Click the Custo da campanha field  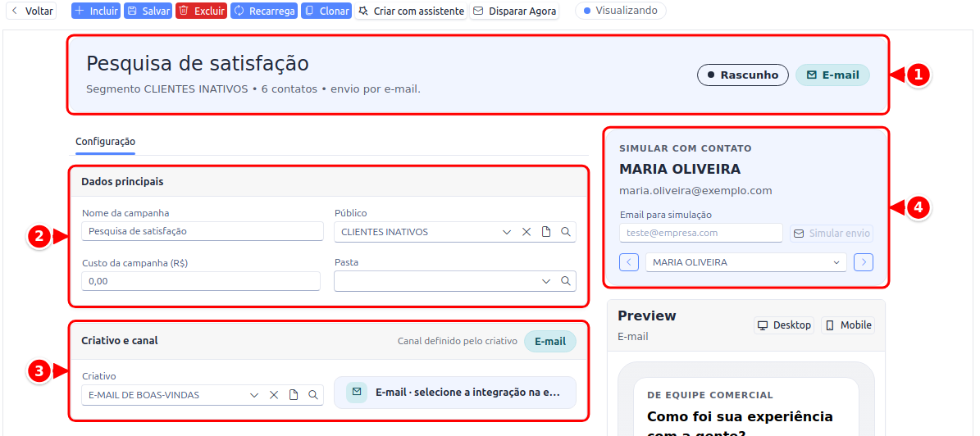coord(201,281)
